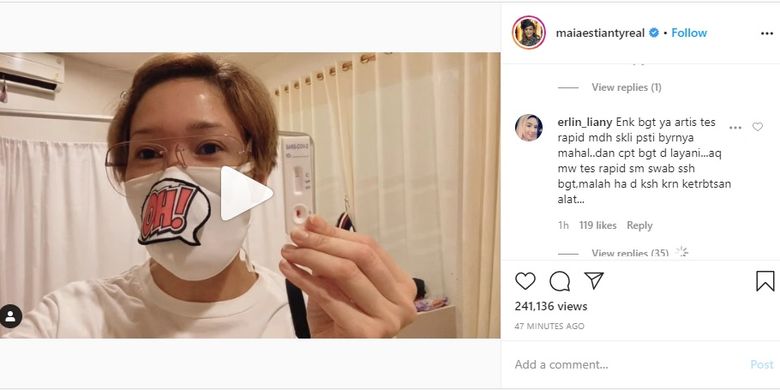This screenshot has height=390, width=780.
Task: Open options for erlin_liany's comment
Action: point(735,128)
